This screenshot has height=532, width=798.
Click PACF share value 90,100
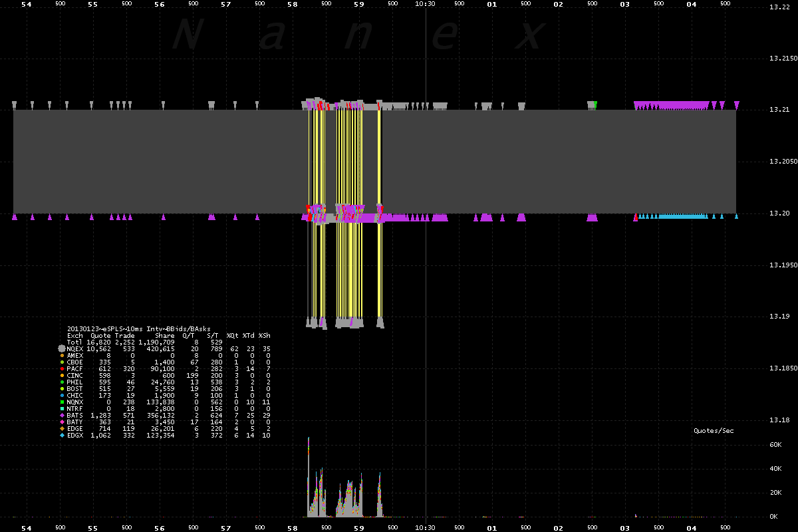(x=163, y=368)
